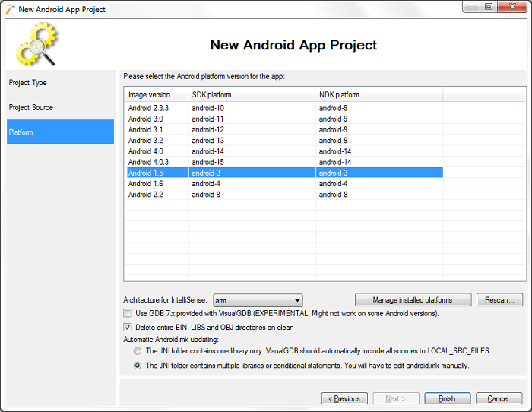Select the Android 2.3.3 row
Viewport: 532px width, 412px height.
pos(285,108)
